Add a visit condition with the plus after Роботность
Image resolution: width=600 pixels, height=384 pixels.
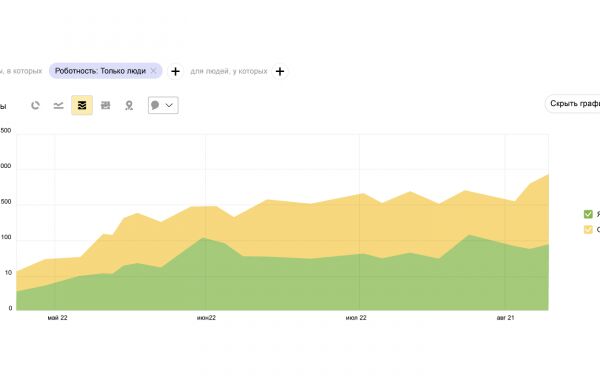175,71
